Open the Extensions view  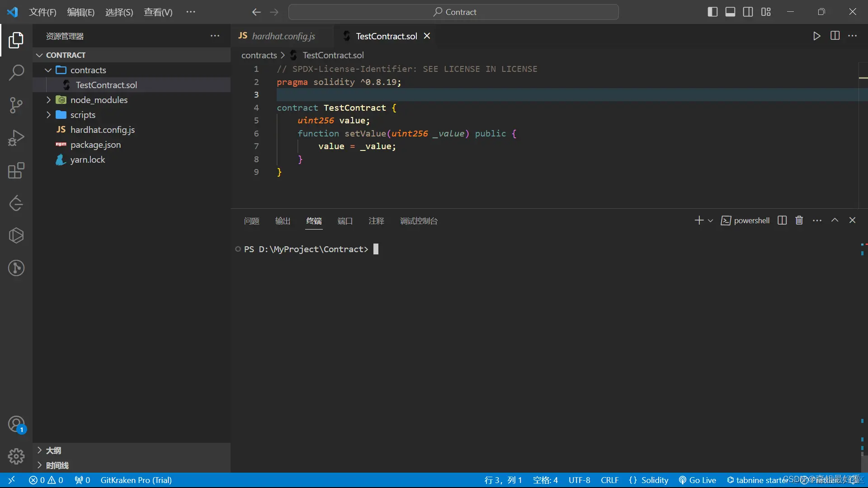point(16,171)
